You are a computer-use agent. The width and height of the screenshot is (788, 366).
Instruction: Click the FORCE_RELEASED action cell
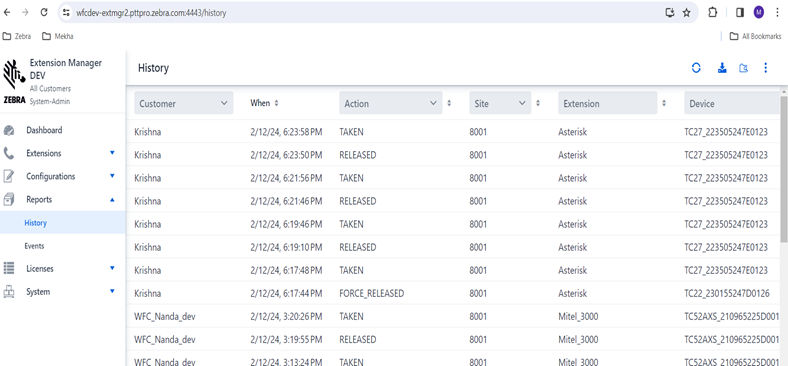(x=371, y=293)
